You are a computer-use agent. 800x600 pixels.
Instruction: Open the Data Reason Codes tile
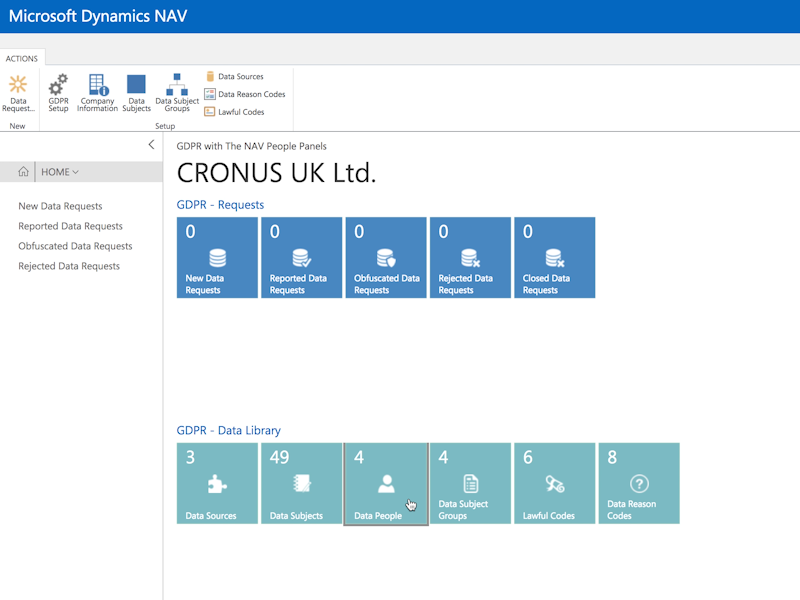[639, 483]
